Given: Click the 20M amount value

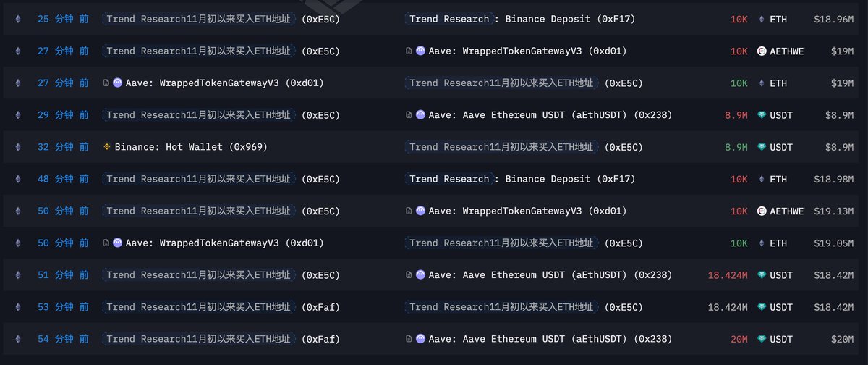Looking at the screenshot, I should coord(739,339).
